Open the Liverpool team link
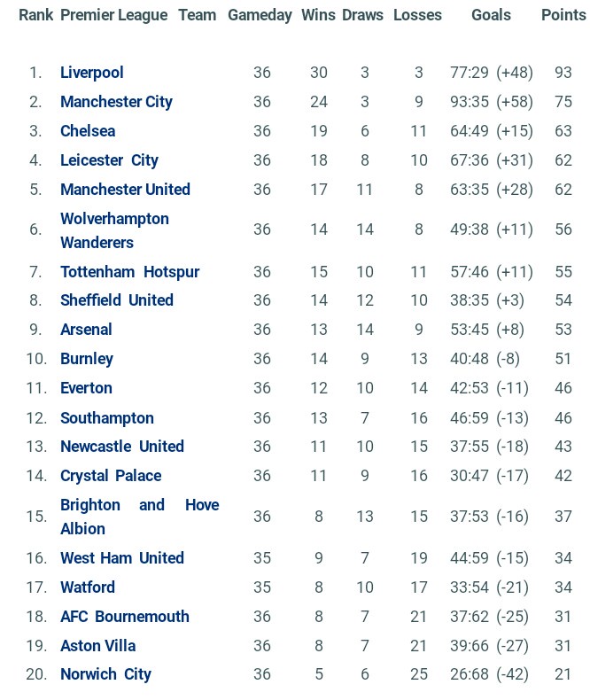The height and width of the screenshot is (700, 590). click(x=92, y=73)
